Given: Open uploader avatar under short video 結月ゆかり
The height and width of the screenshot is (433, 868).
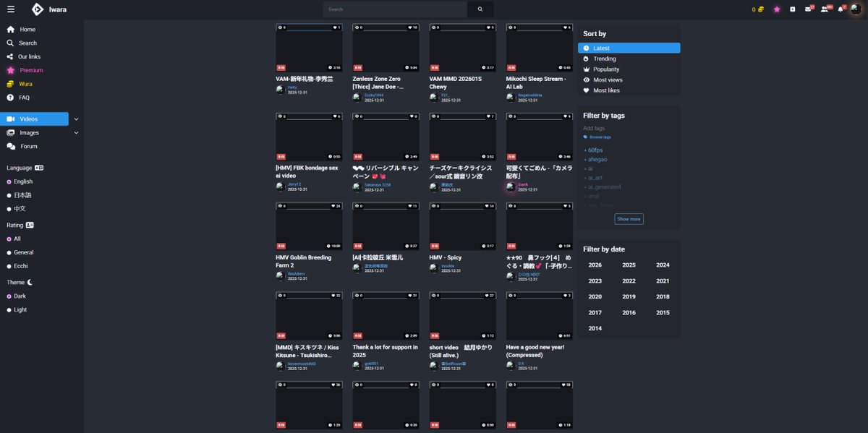Looking at the screenshot, I should [x=434, y=366].
